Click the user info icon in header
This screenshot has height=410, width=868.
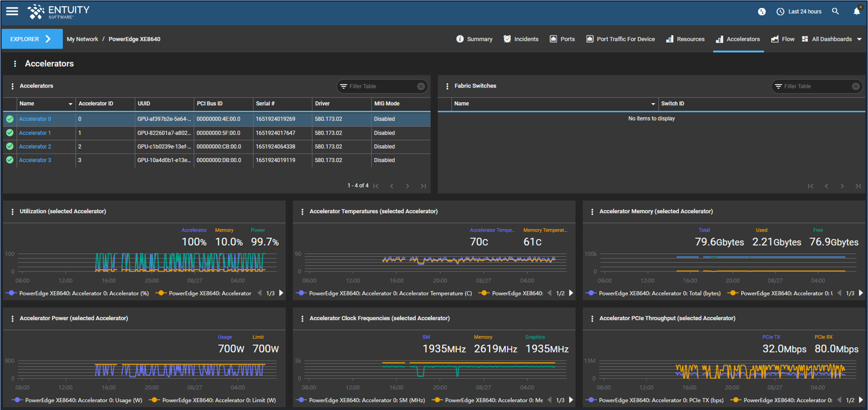[x=761, y=11]
